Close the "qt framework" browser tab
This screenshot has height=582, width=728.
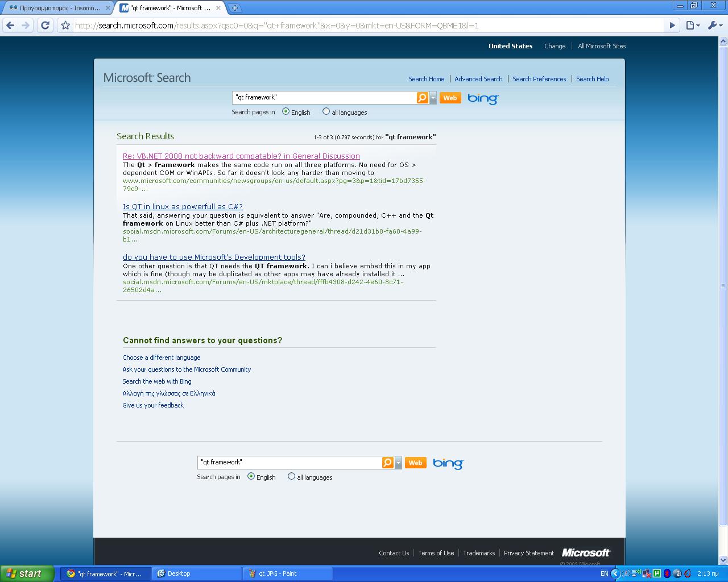pos(218,8)
